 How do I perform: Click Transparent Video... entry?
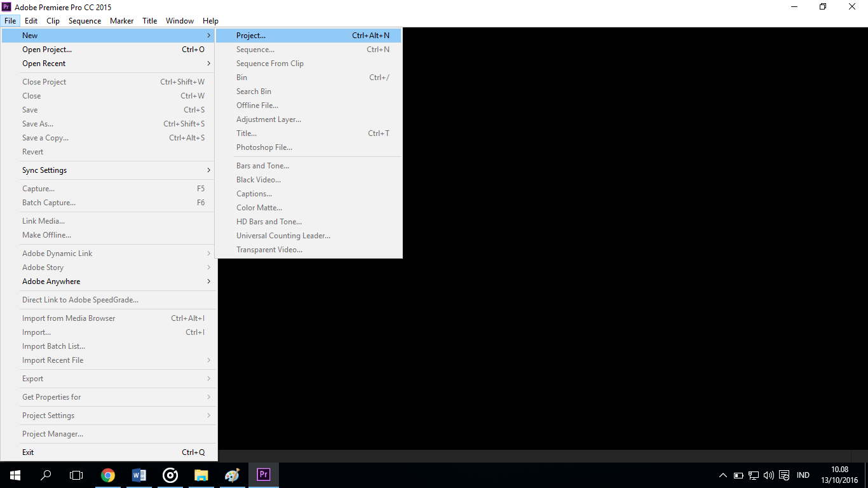[309, 250]
